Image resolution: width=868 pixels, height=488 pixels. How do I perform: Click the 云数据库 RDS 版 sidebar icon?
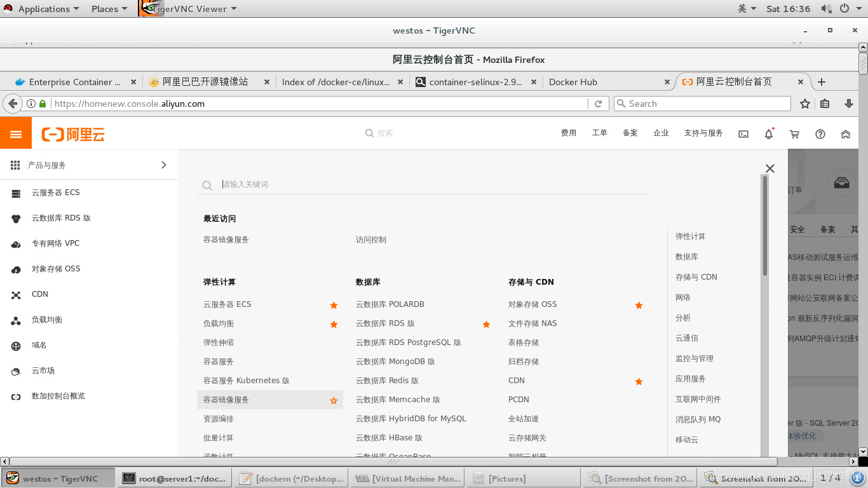tap(17, 219)
